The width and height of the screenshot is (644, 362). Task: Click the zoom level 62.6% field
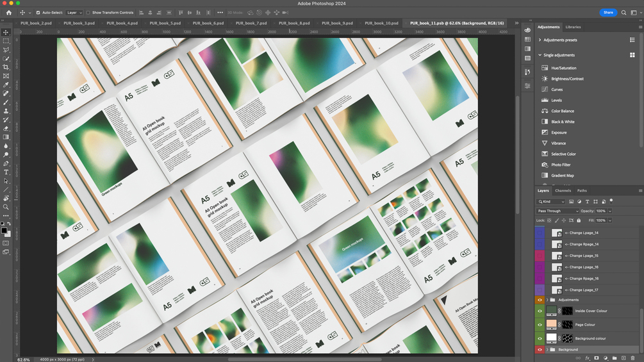point(24,359)
